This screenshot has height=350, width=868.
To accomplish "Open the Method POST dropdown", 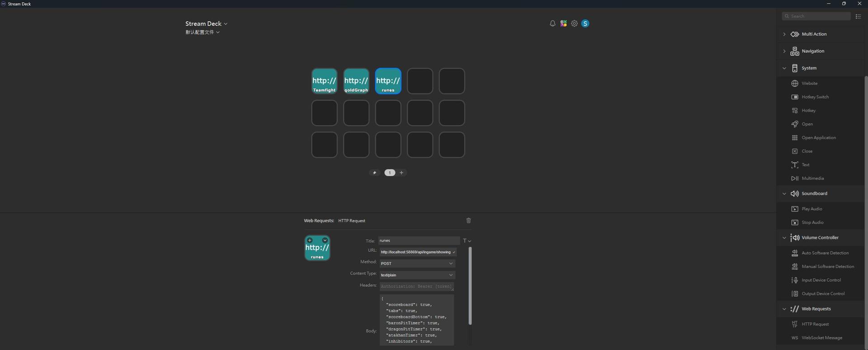I will coord(417,264).
